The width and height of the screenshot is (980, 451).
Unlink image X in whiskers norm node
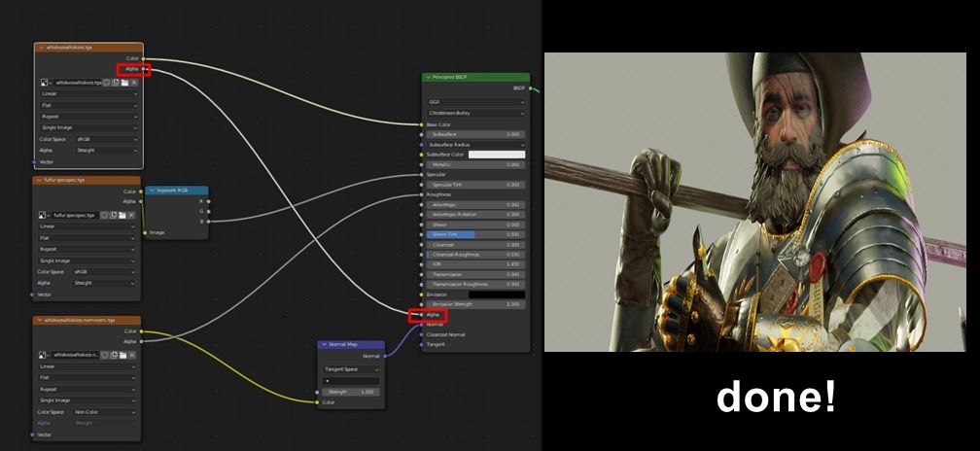pyautogui.click(x=131, y=355)
